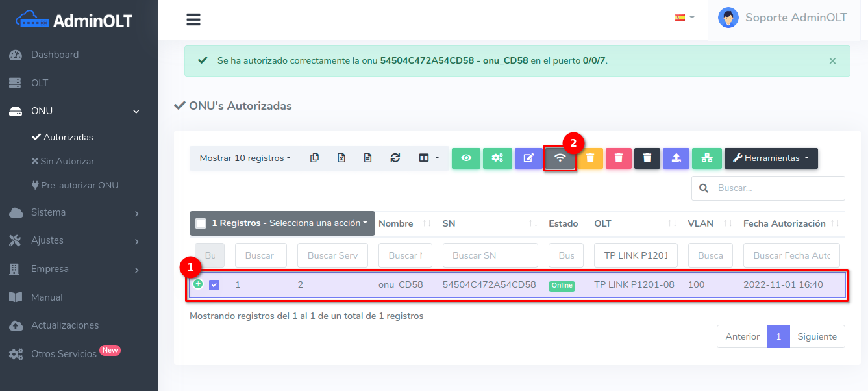The height and width of the screenshot is (391, 868).
Task: Click the WiFi settings toolbar button
Action: click(x=560, y=158)
